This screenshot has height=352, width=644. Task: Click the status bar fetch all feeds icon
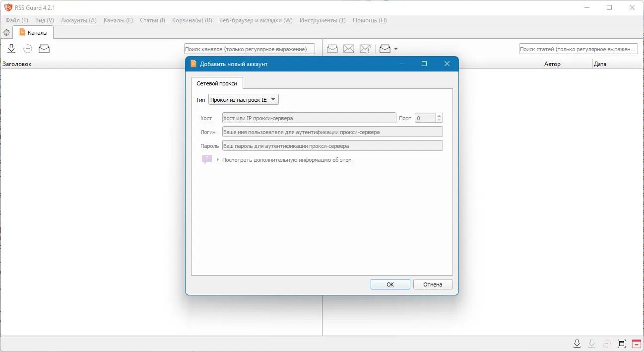pos(577,344)
